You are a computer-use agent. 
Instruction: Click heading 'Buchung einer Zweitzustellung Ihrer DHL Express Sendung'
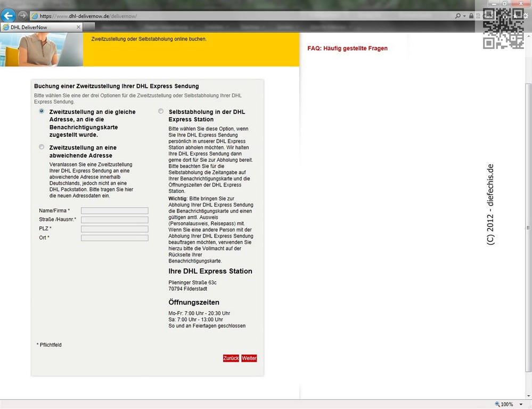coord(117,86)
